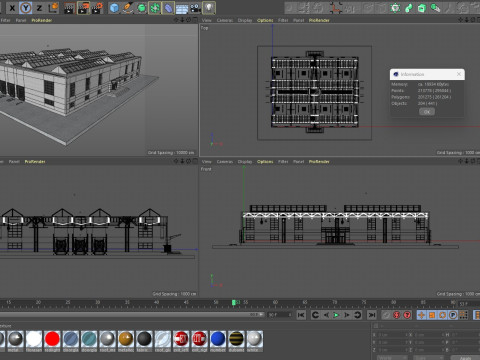Open Edit Render Settings clapperboard with gear
This screenshot has height=360, width=480.
pos(97,8)
